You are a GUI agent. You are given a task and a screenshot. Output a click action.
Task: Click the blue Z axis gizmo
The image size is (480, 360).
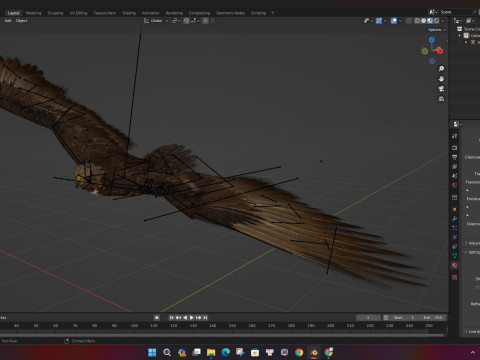click(x=432, y=40)
